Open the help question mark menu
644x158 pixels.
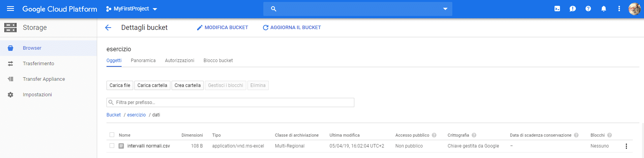pos(588,9)
